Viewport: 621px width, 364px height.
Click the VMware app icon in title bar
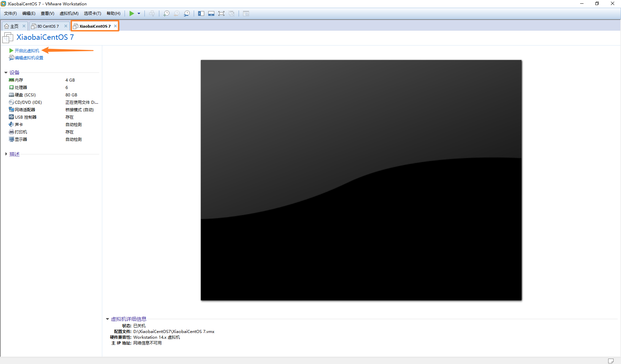(3, 4)
